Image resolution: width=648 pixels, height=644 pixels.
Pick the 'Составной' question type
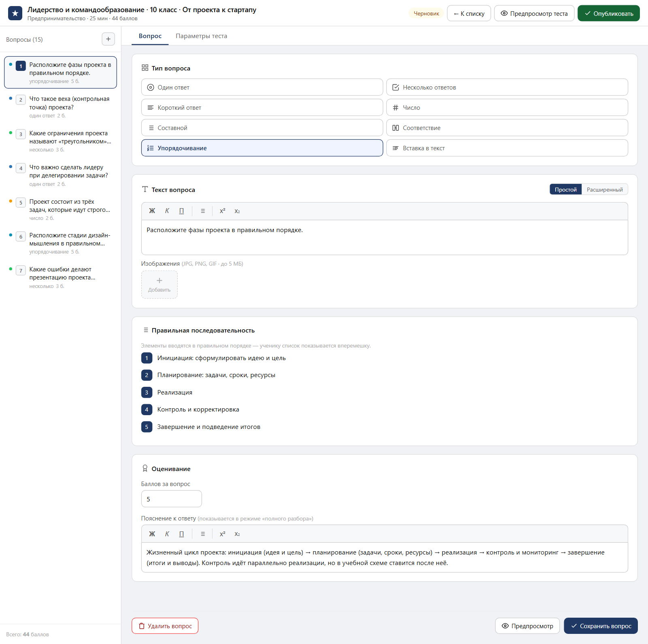pyautogui.click(x=262, y=128)
